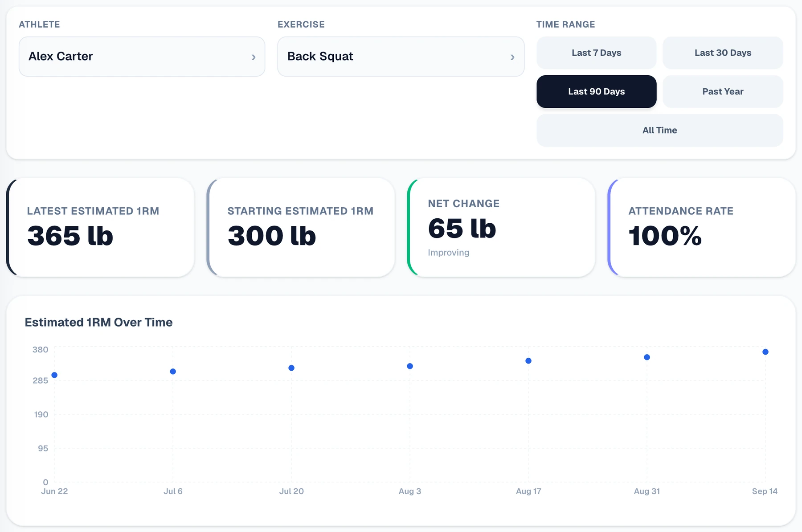This screenshot has height=532, width=802.
Task: Open the Alex Carter athlete dropdown
Action: point(142,57)
